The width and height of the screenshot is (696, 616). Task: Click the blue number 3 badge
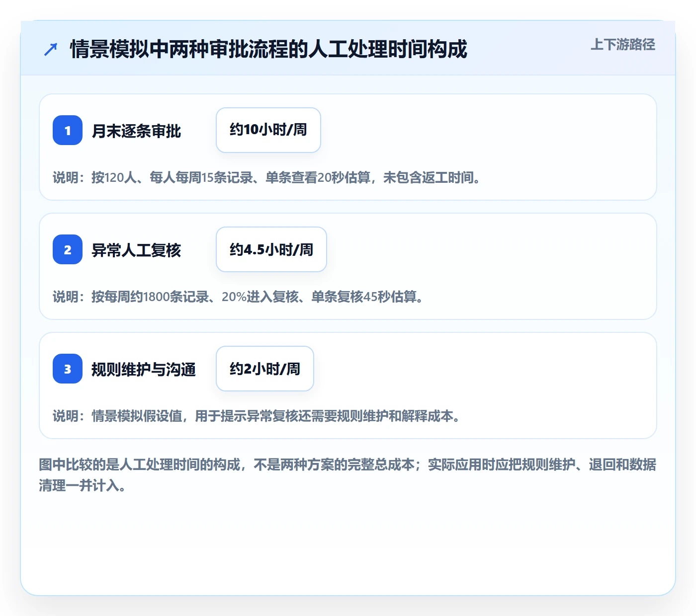pyautogui.click(x=68, y=369)
